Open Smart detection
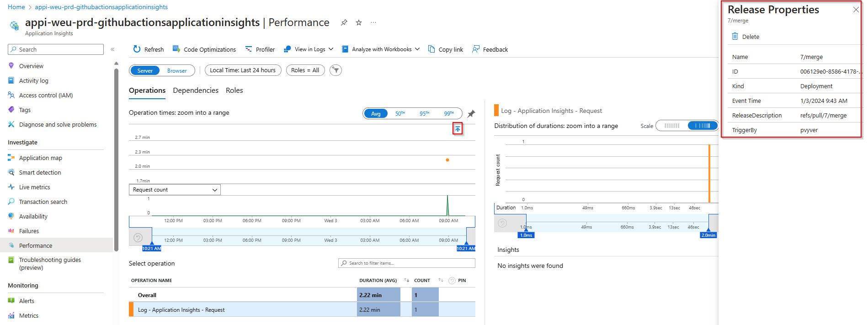This screenshot has height=325, width=868. click(40, 172)
